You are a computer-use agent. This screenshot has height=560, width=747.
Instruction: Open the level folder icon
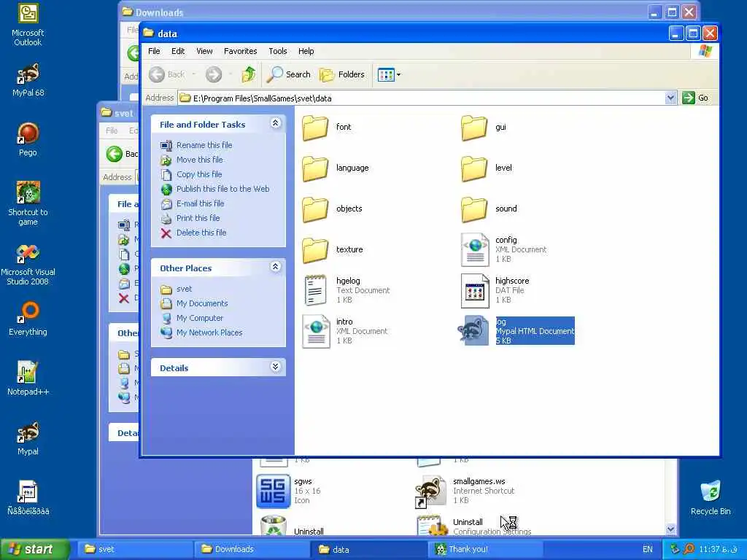[x=474, y=168]
